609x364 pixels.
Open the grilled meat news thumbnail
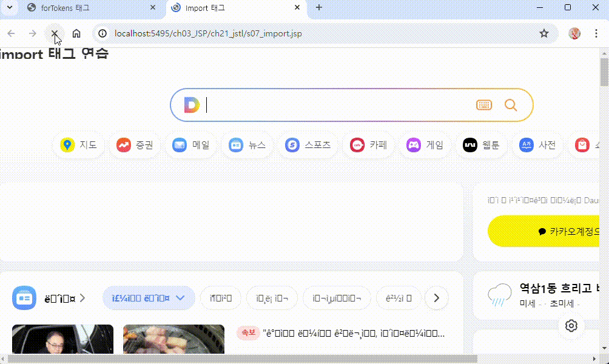tap(173, 339)
